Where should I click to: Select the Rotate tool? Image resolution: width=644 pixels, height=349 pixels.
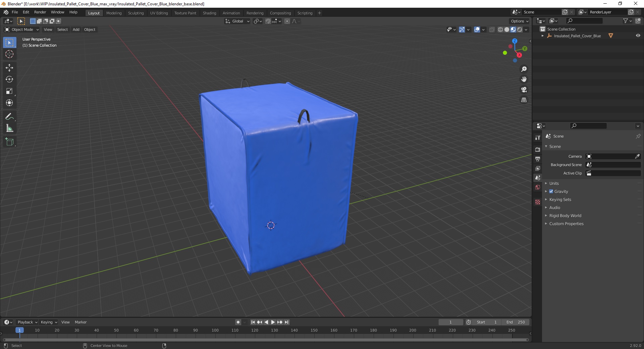pos(9,80)
